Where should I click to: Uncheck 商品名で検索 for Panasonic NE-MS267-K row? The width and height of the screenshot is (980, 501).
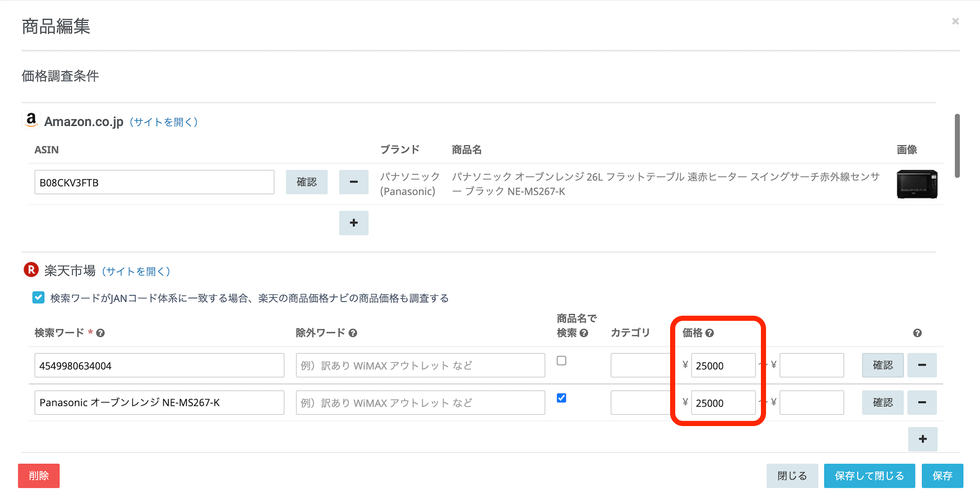562,398
